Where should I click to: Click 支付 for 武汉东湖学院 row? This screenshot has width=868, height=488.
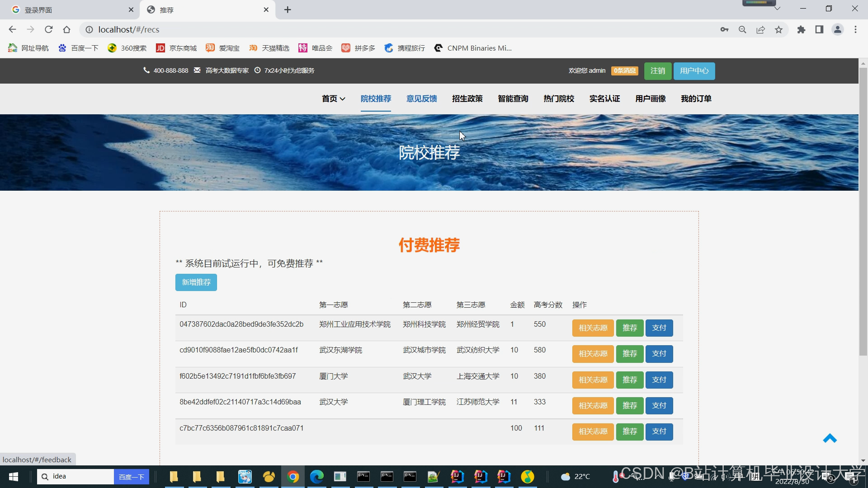tap(659, 354)
